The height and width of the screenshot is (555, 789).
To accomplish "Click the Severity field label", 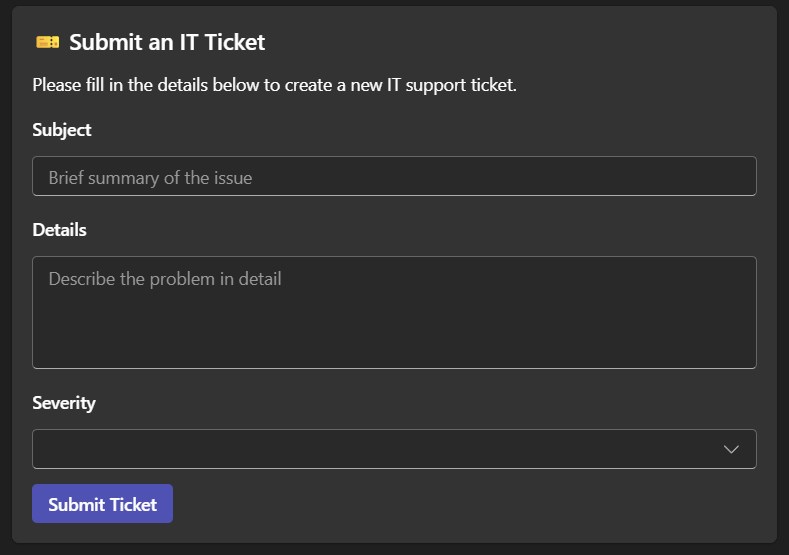I will pyautogui.click(x=64, y=403).
